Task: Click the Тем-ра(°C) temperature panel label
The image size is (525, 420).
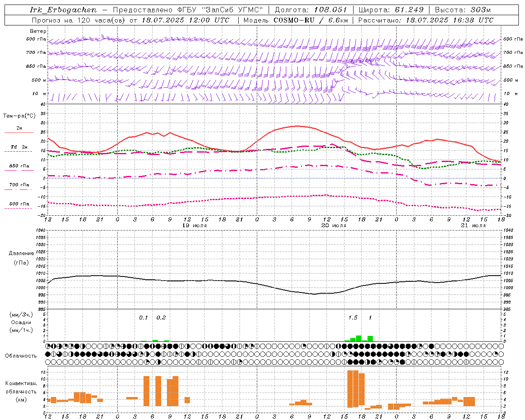Action: (19, 116)
